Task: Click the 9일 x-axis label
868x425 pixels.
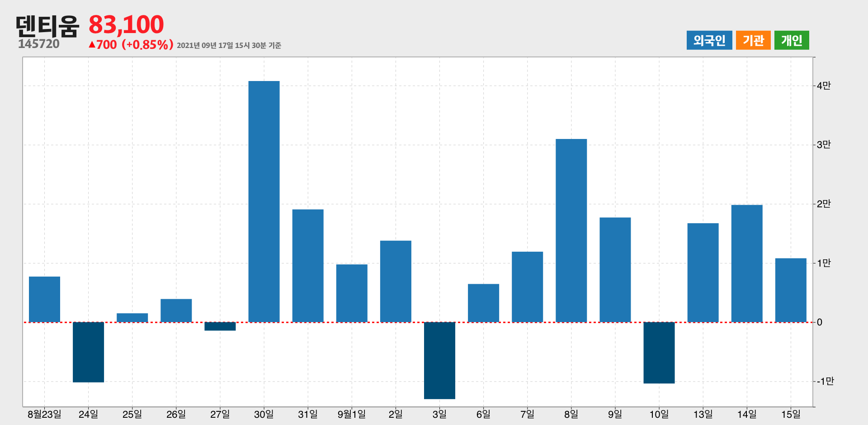Action: pos(615,414)
